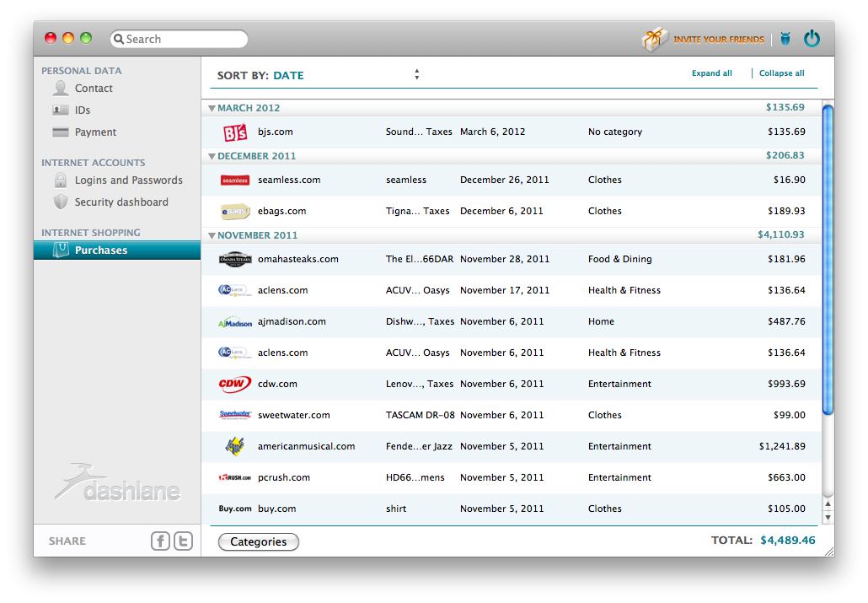Share via the Facebook icon

(160, 541)
